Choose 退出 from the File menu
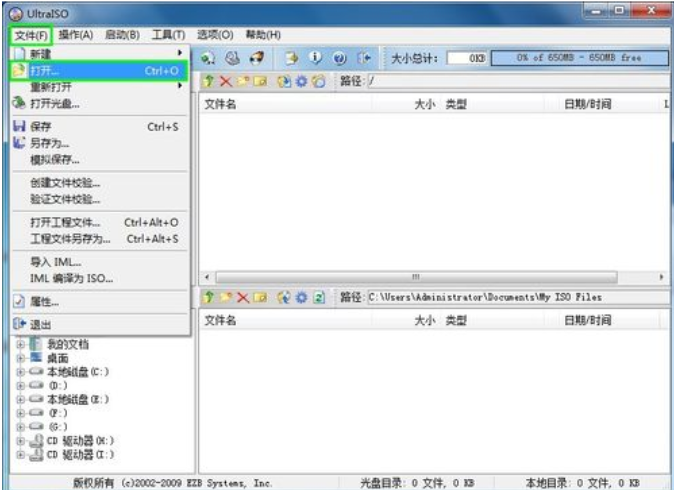Image resolution: width=674 pixels, height=490 pixels. 99,325
